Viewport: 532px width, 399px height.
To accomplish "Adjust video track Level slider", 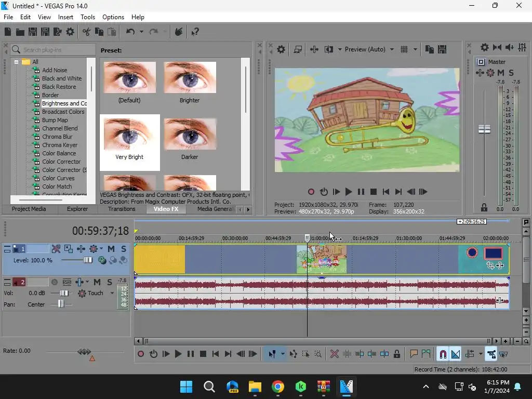I will coord(87,260).
